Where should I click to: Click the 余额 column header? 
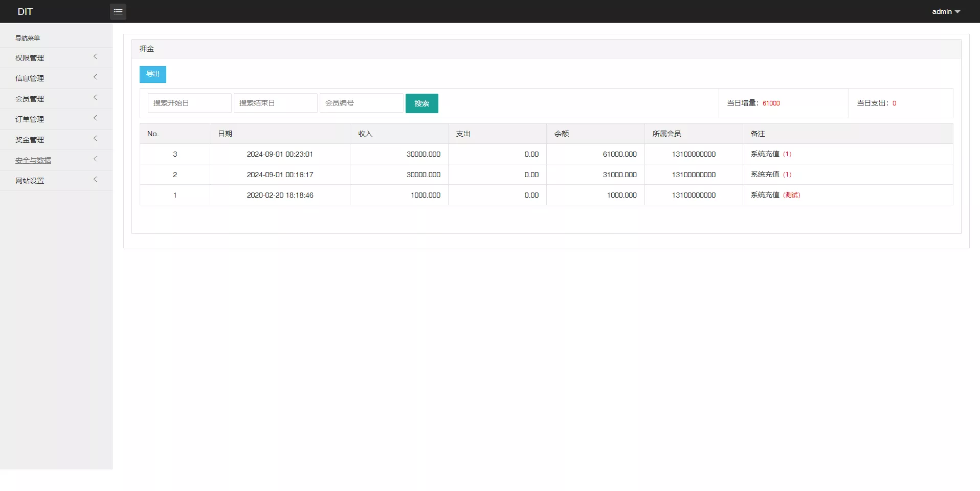tap(562, 134)
